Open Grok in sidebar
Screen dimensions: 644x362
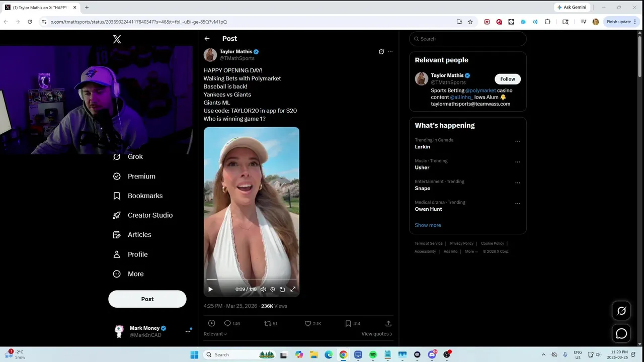pos(128,157)
